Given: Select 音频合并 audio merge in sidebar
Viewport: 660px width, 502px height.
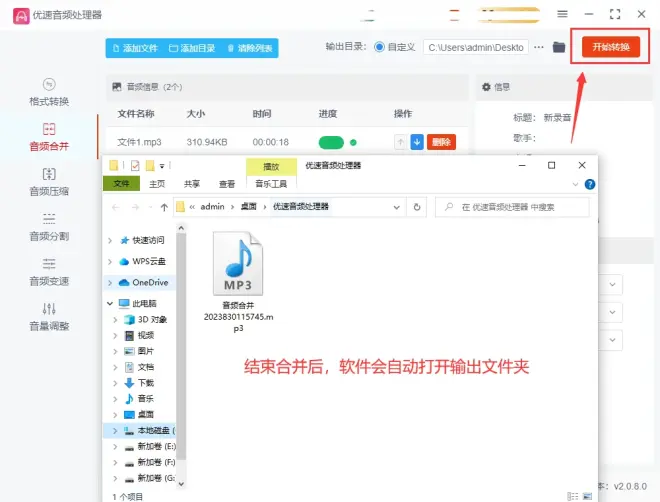Looking at the screenshot, I should pyautogui.click(x=49, y=137).
